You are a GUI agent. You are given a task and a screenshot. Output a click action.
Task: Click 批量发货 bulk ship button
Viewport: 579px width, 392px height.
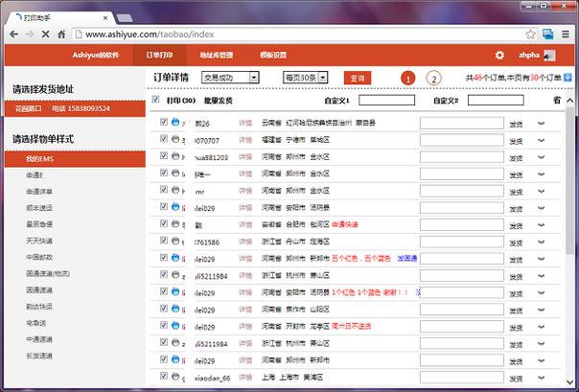[x=219, y=101]
